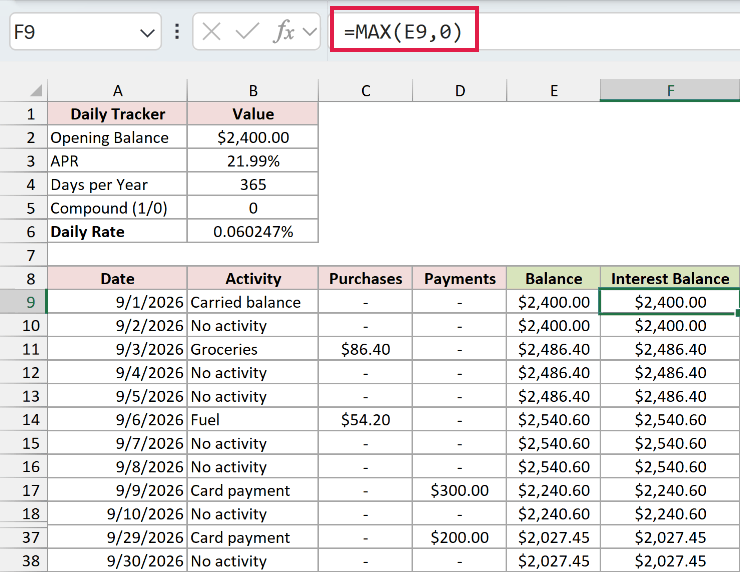Viewport: 740px width, 572px height.
Task: Click the 'Compound (1/0)' cell
Action: tap(118, 208)
